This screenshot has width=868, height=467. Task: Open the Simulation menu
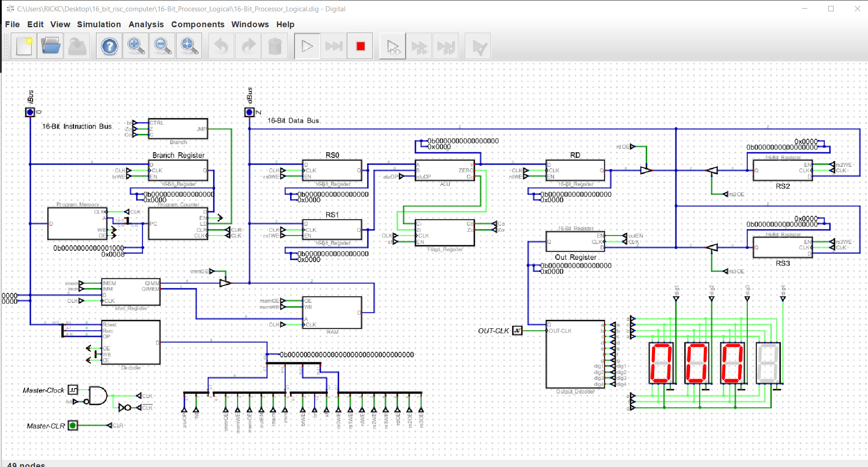coord(99,24)
